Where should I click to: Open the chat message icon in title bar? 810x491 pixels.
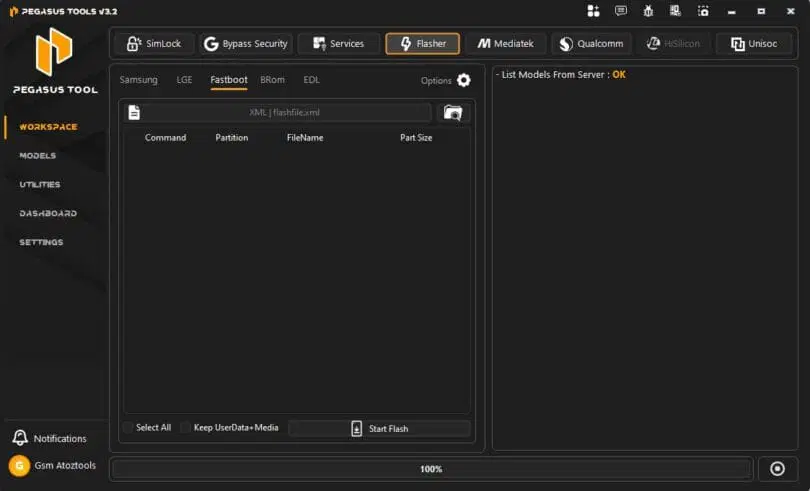tap(620, 11)
